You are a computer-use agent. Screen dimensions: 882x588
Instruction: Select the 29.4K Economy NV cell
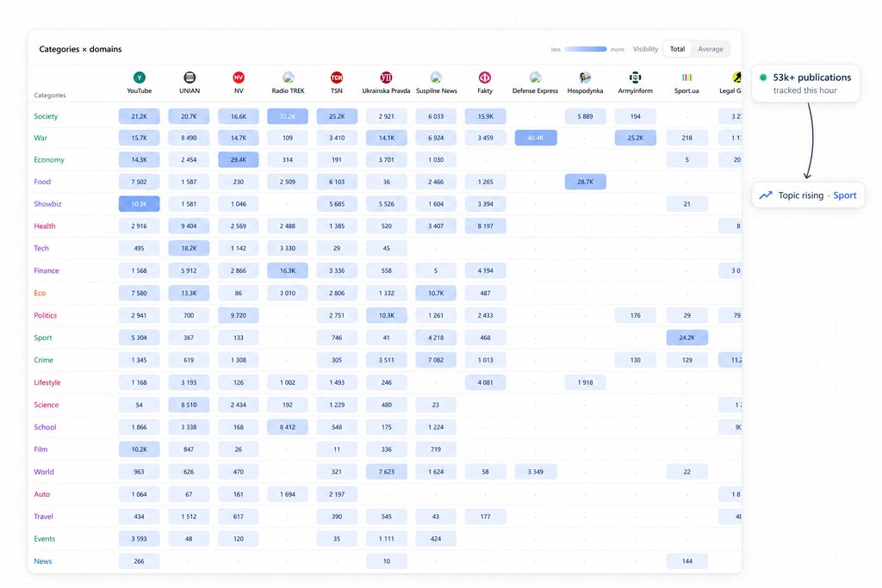pyautogui.click(x=239, y=159)
